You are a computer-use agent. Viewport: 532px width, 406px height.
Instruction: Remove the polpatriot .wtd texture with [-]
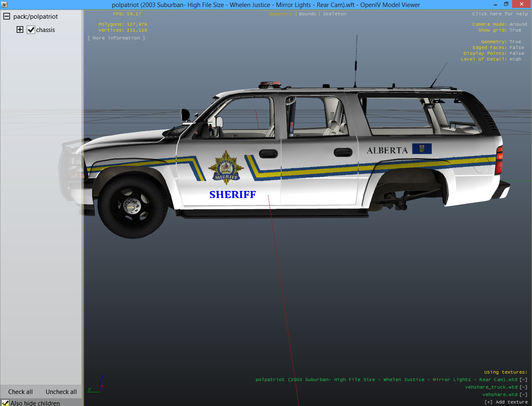pyautogui.click(x=523, y=380)
